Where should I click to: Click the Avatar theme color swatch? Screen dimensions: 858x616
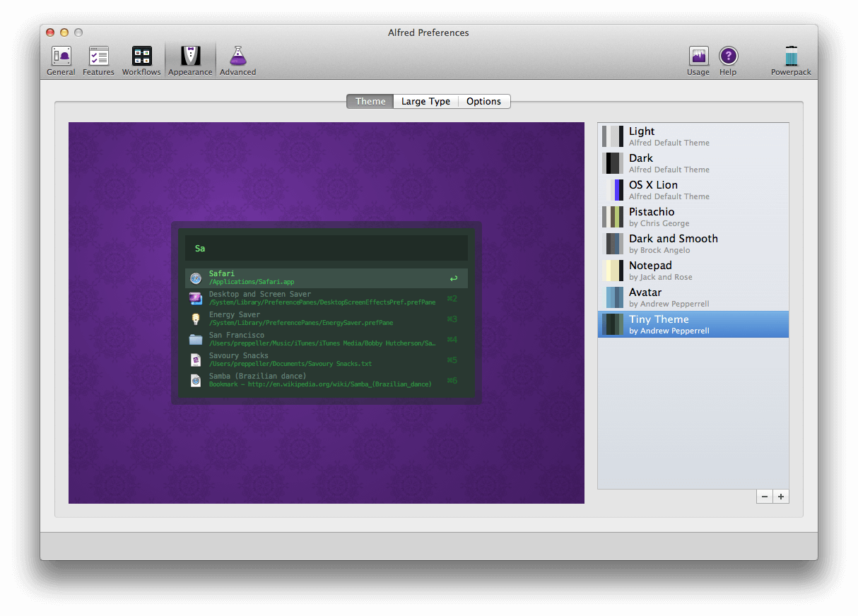pos(612,297)
